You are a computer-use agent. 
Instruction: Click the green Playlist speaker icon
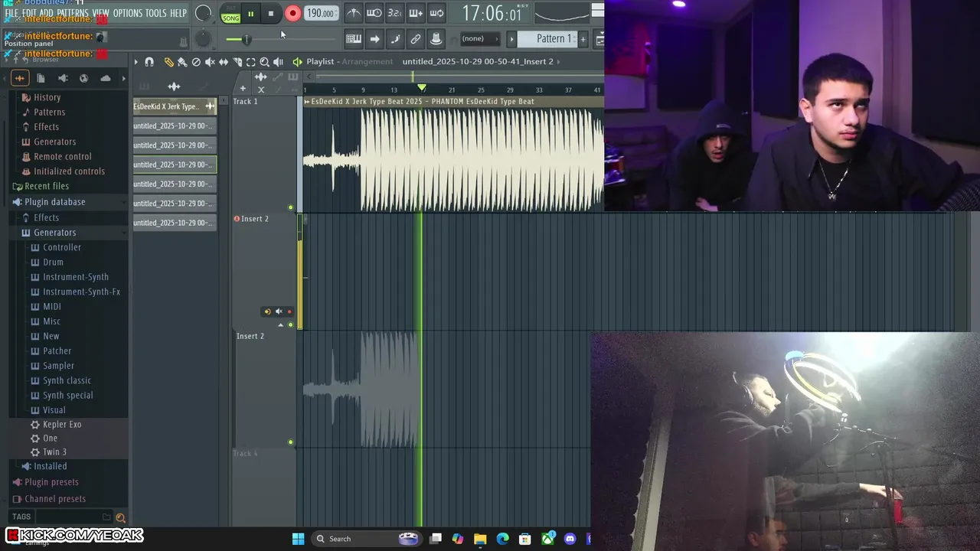[297, 62]
